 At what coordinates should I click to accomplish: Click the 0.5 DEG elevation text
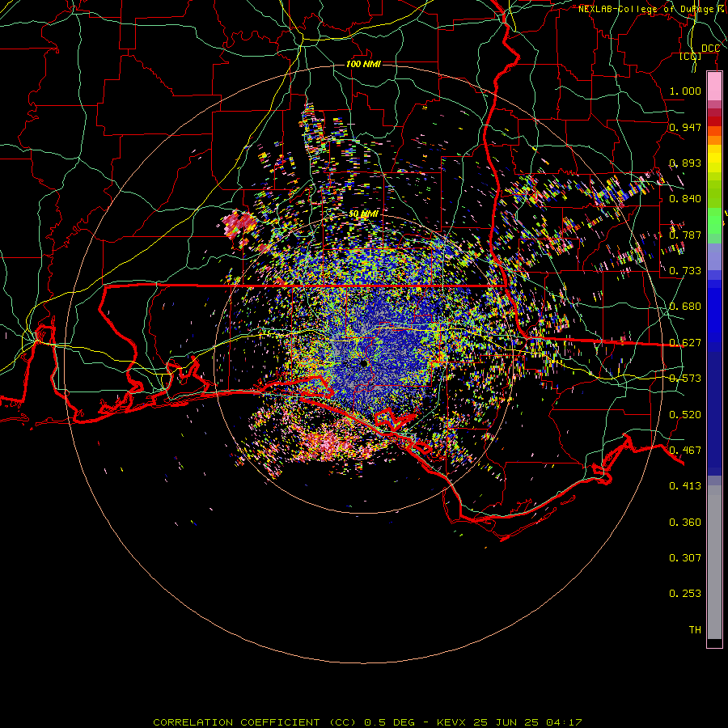(389, 722)
